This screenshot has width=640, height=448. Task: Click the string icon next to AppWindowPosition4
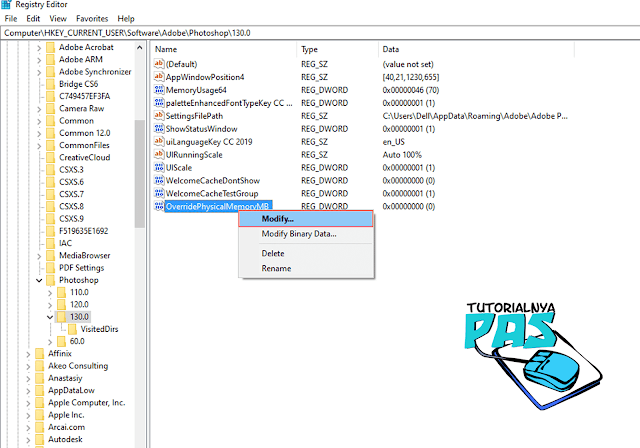159,77
